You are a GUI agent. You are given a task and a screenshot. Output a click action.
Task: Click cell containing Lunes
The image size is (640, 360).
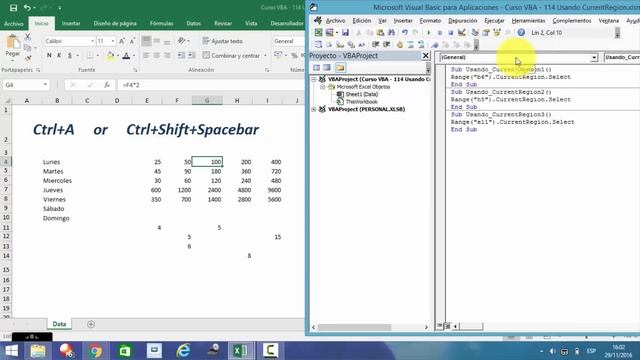tap(57, 162)
